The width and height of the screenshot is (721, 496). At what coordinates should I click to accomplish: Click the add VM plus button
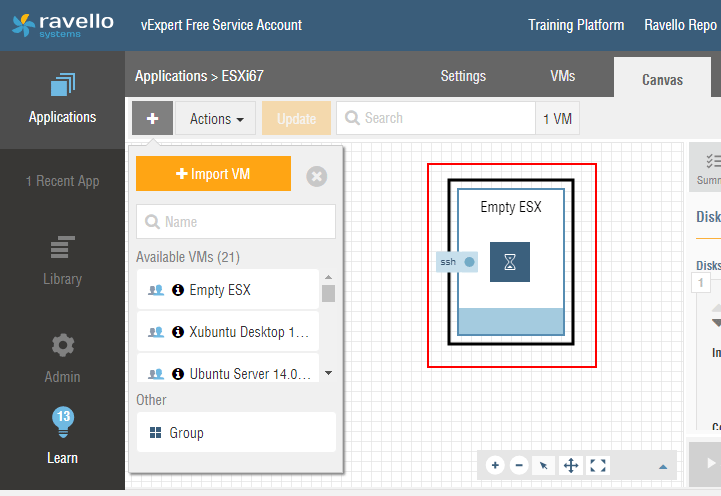152,118
